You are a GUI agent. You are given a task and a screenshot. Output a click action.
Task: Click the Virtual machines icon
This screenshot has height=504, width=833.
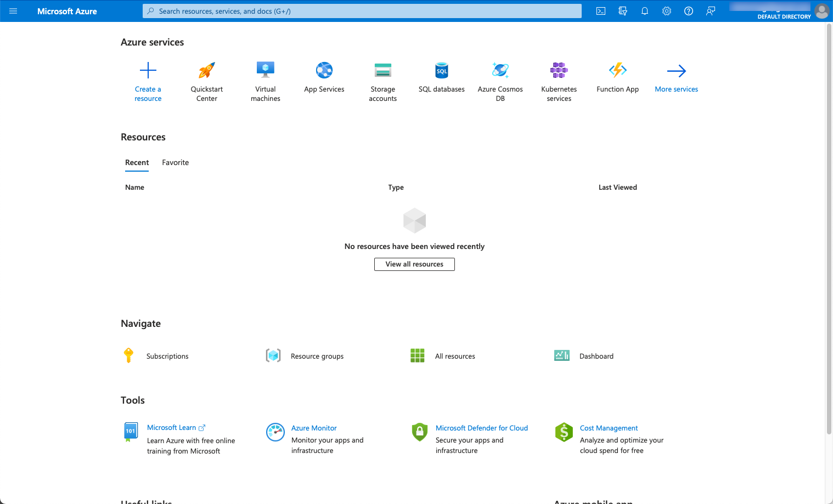[266, 70]
